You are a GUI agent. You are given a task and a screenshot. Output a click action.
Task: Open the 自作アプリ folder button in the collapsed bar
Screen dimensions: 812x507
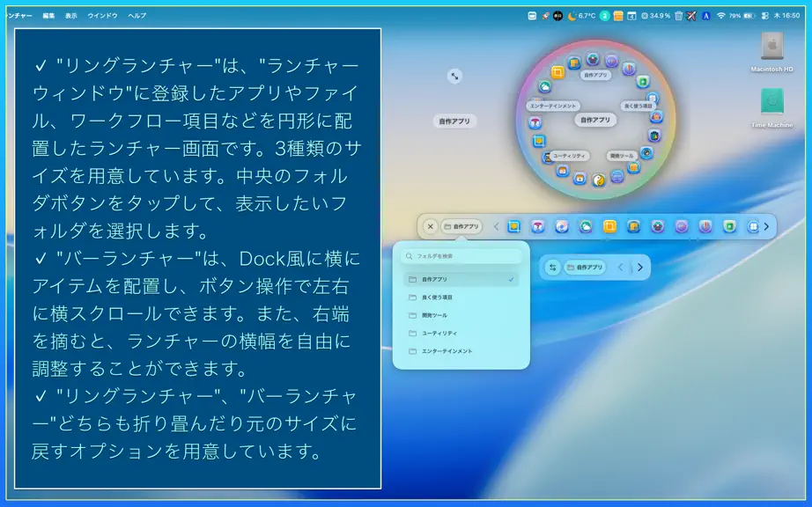point(585,268)
